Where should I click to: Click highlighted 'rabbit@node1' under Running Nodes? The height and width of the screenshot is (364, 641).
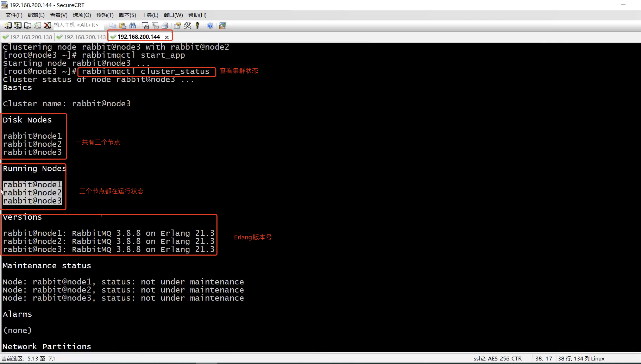coord(32,184)
